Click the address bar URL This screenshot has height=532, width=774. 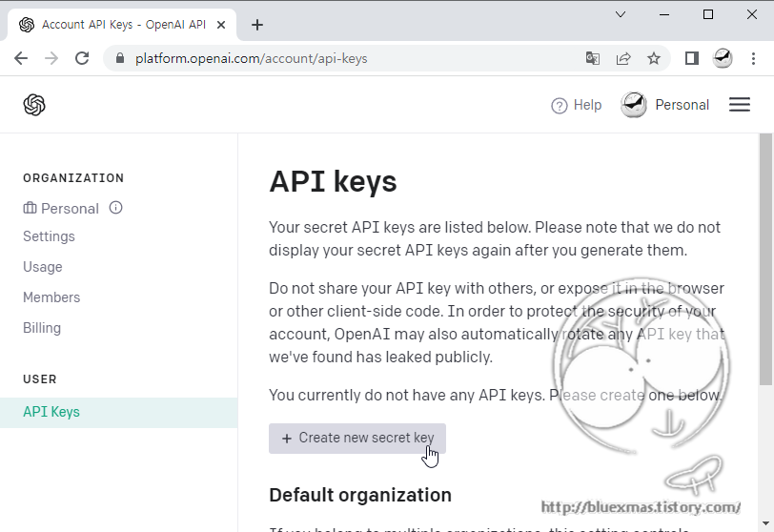252,59
